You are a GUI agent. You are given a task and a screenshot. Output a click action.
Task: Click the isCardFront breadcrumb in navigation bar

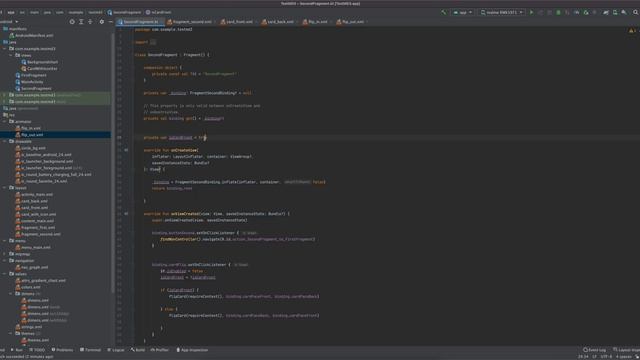tap(158, 13)
